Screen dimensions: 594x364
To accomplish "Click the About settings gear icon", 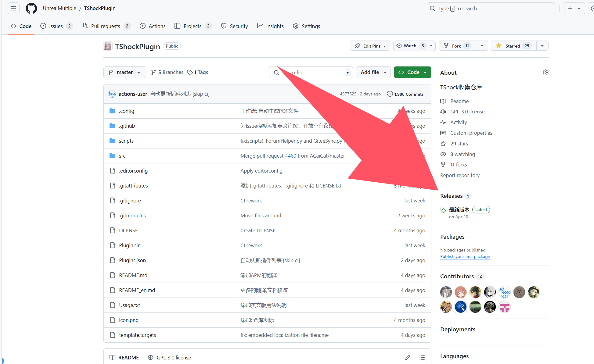I will [x=545, y=73].
